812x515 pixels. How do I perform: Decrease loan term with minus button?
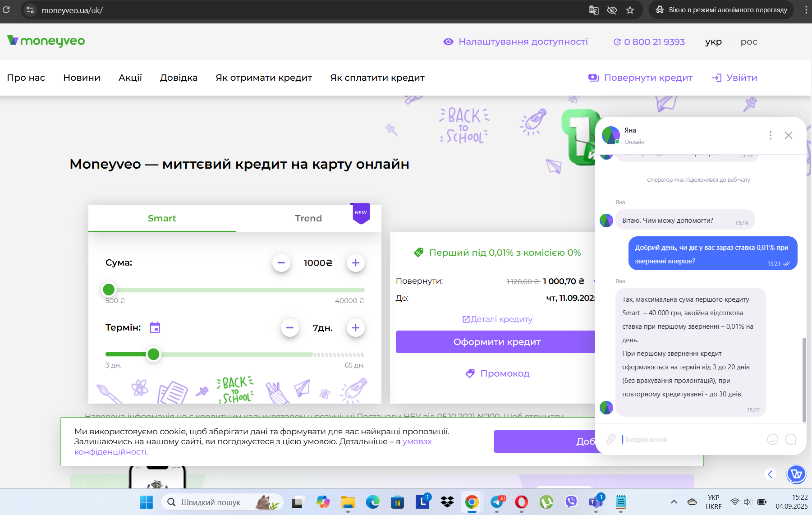click(x=290, y=328)
